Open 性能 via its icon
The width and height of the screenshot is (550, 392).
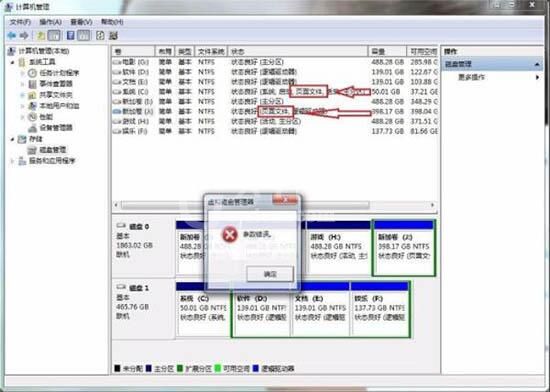point(32,117)
